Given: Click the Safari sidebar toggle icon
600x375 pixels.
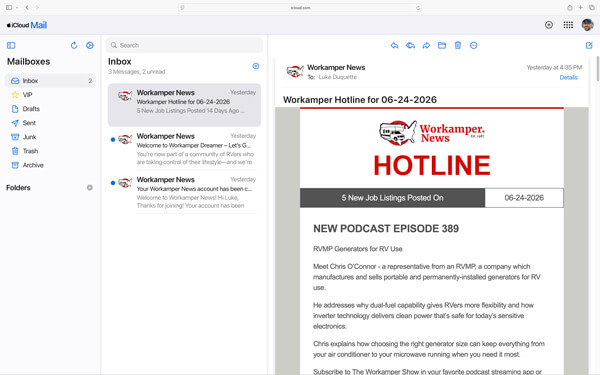Looking at the screenshot, I should 9,7.
